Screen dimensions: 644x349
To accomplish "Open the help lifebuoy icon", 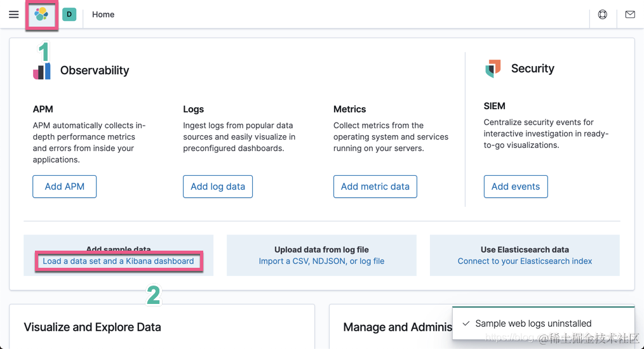I will tap(603, 15).
